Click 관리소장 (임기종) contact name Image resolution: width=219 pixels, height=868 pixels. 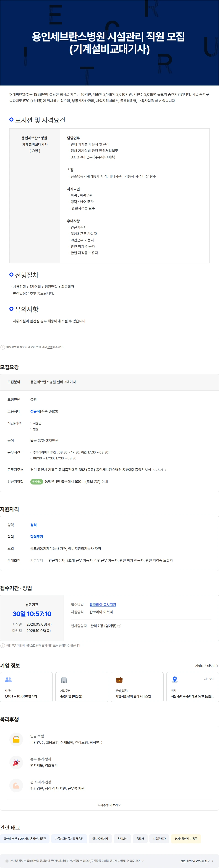click(x=103, y=626)
